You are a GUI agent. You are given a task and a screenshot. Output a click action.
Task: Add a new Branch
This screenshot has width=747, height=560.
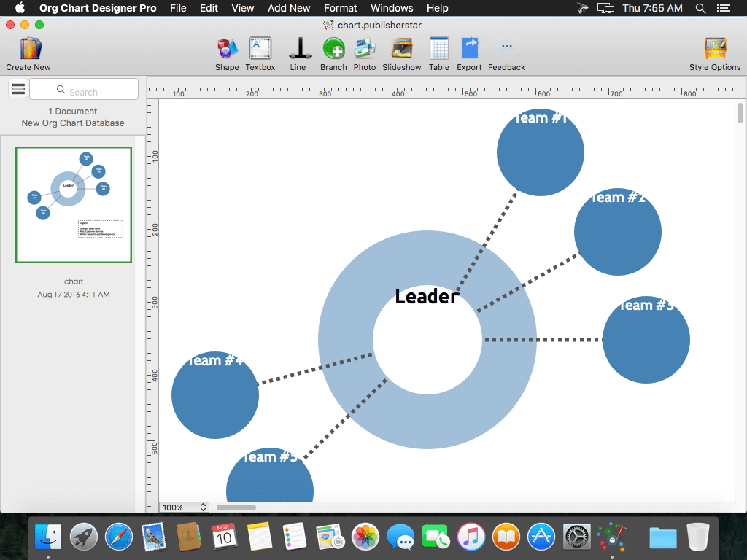coord(333,49)
